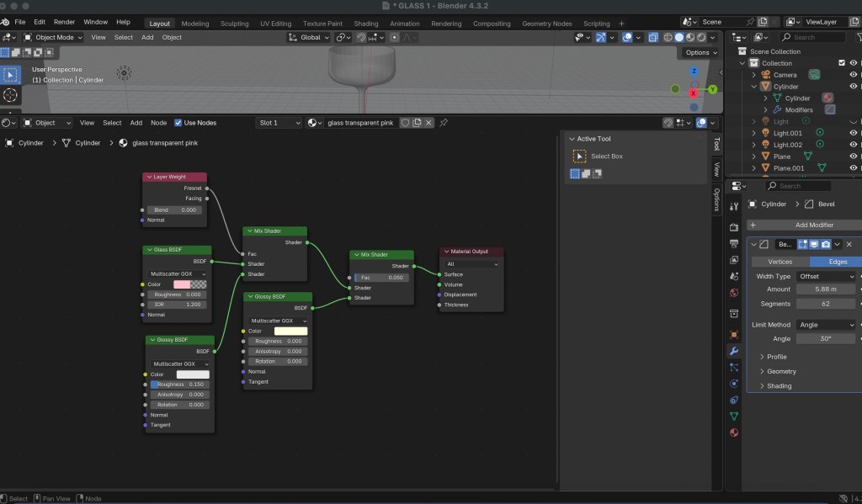Open the Material properties tab icon
862x504 pixels.
click(x=733, y=432)
